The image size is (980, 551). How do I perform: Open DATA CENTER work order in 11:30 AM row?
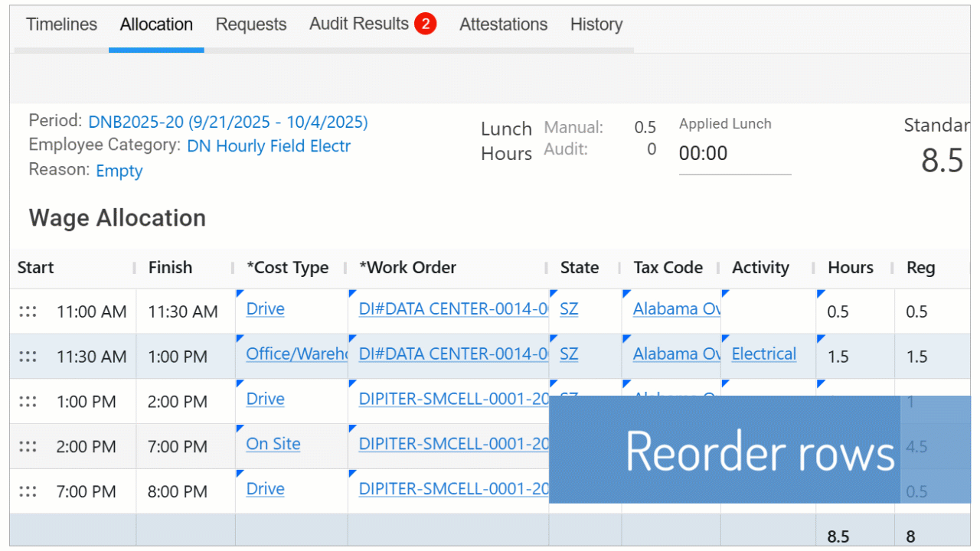(x=454, y=354)
